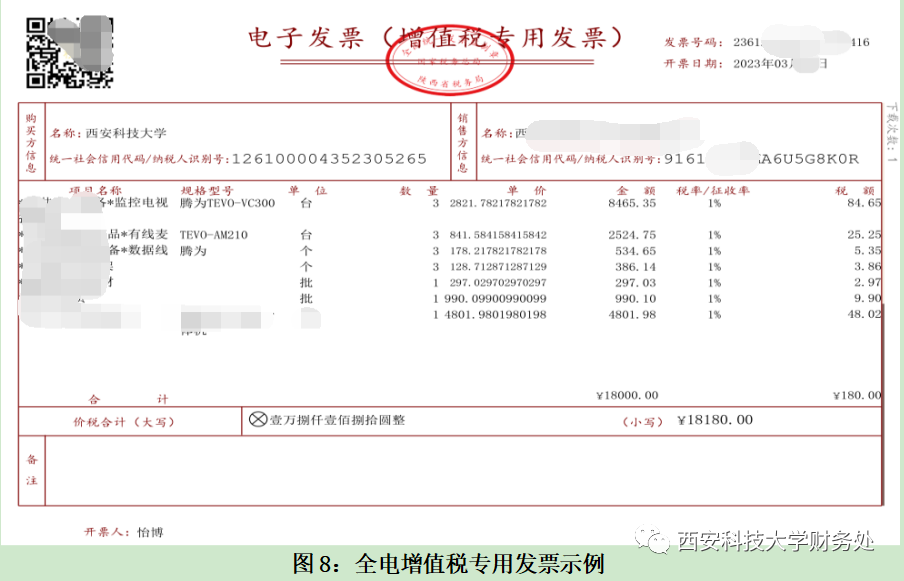The width and height of the screenshot is (904, 581).
Task: Click the "备注" remarks label
Action: (32, 470)
